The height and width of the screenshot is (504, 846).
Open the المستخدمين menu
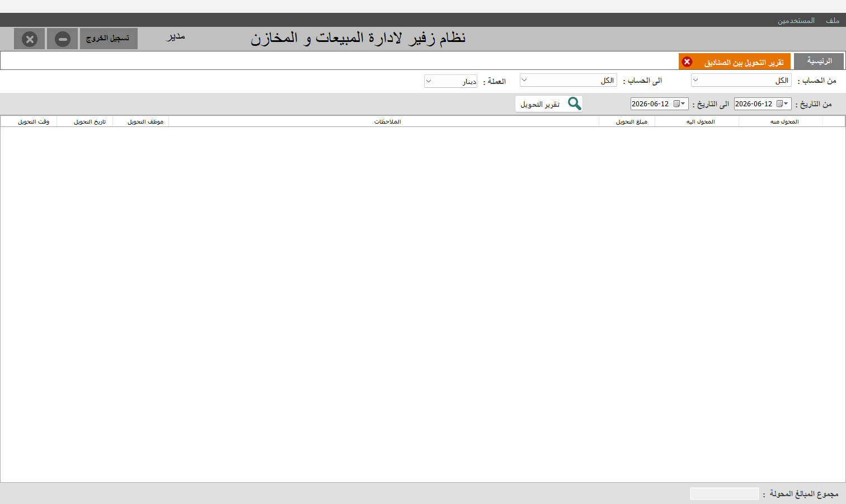click(796, 20)
